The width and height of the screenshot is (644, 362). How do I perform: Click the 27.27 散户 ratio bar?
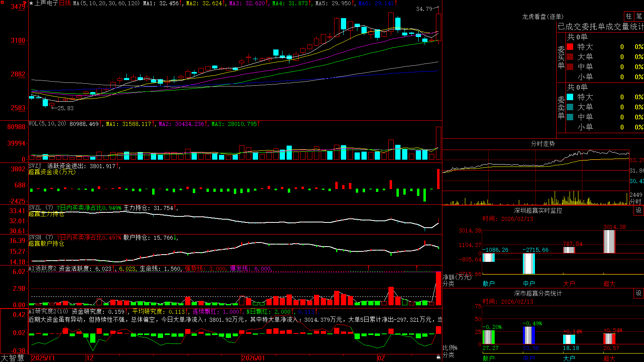[489, 337]
